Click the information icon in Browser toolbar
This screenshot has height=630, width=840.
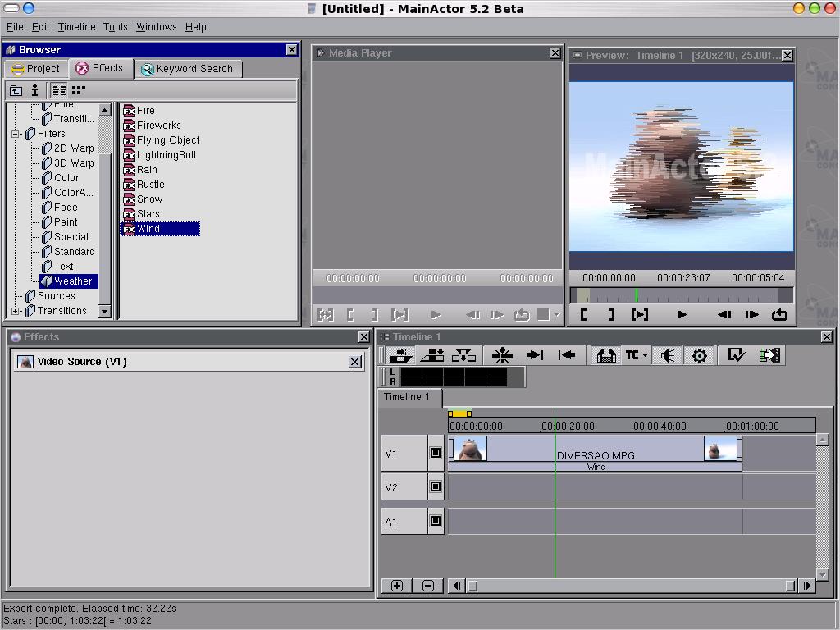(x=34, y=90)
